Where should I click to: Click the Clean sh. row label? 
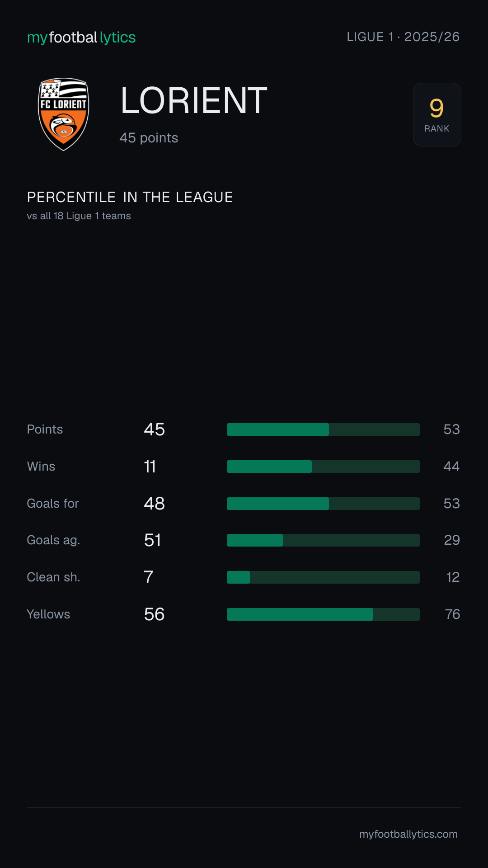pyautogui.click(x=53, y=577)
